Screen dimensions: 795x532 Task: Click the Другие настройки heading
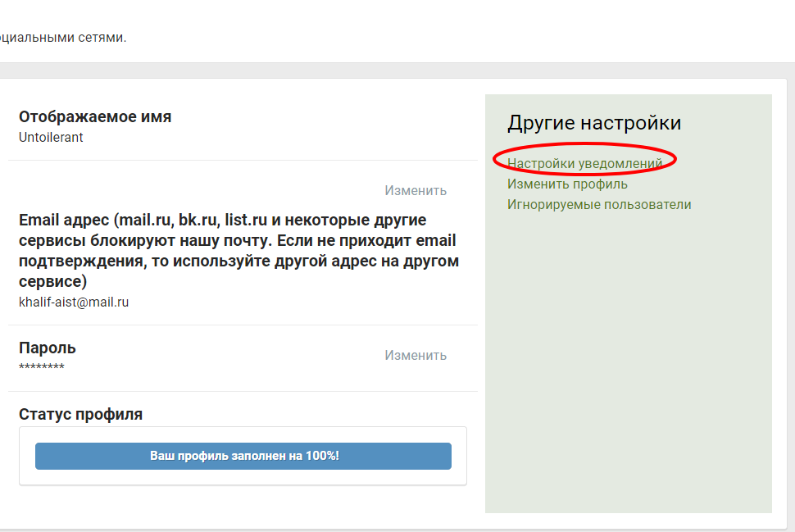tap(594, 123)
